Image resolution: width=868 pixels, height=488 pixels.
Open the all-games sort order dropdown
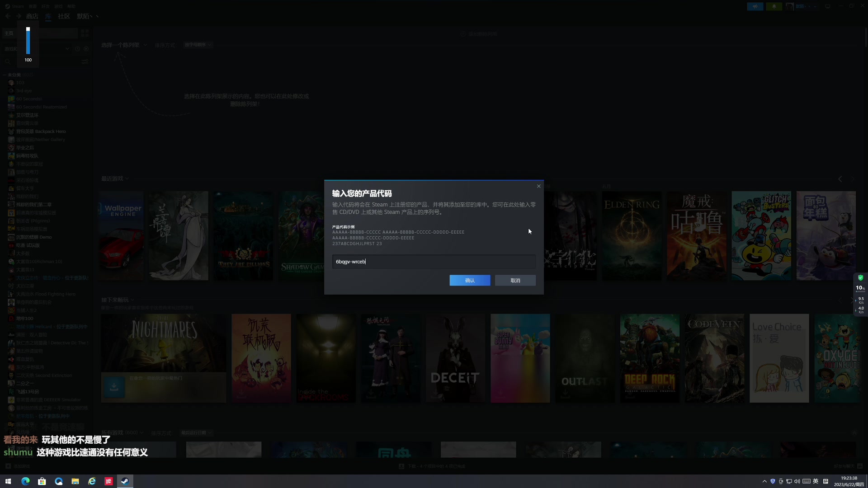pos(196,433)
